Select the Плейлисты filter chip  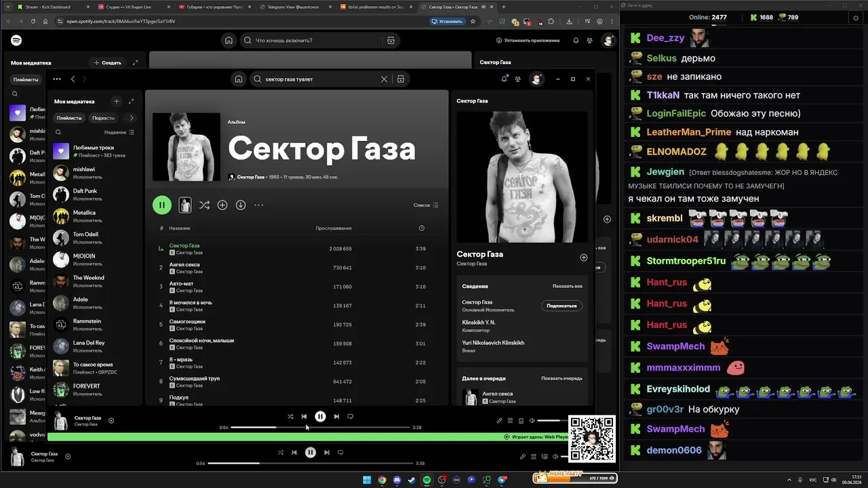click(x=69, y=118)
